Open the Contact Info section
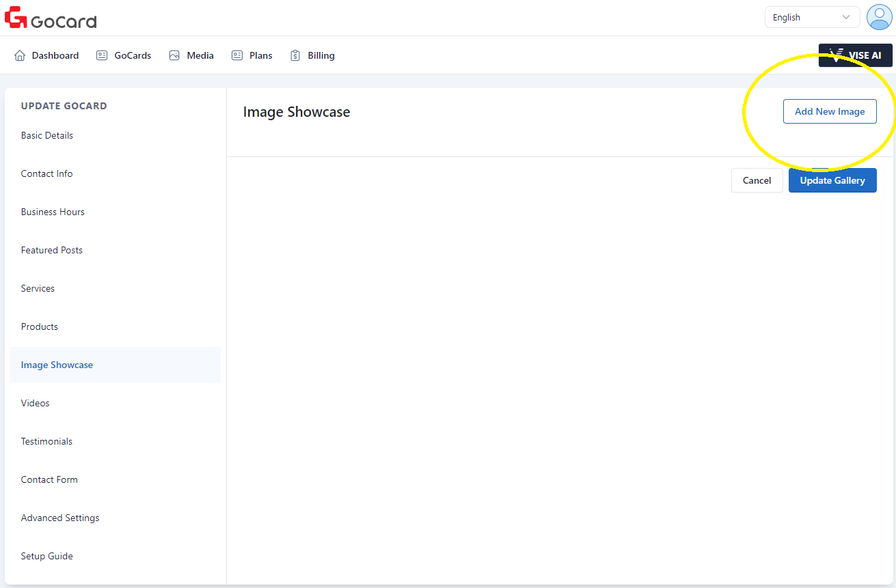 tap(46, 173)
